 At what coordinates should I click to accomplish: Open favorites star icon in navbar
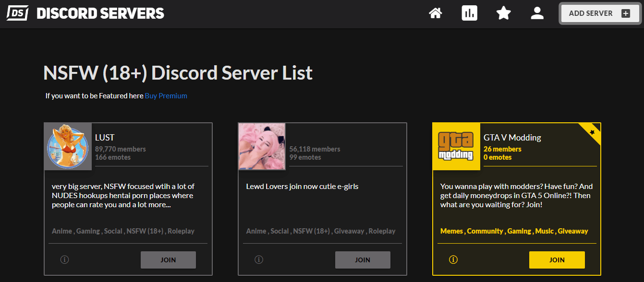[x=503, y=13]
